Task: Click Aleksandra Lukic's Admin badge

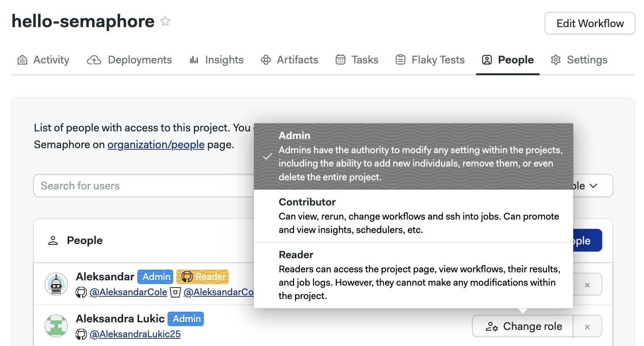Action: pyautogui.click(x=185, y=319)
